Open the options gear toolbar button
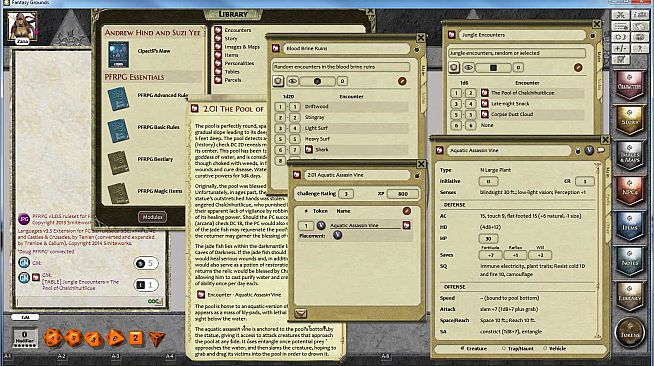This screenshot has height=366, width=654. coord(620,37)
